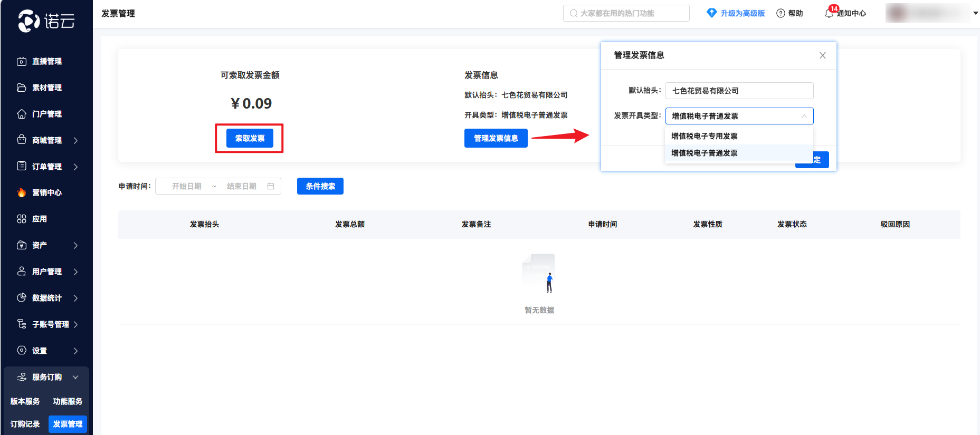
Task: Click the 默认抬头 input field
Action: click(x=739, y=91)
